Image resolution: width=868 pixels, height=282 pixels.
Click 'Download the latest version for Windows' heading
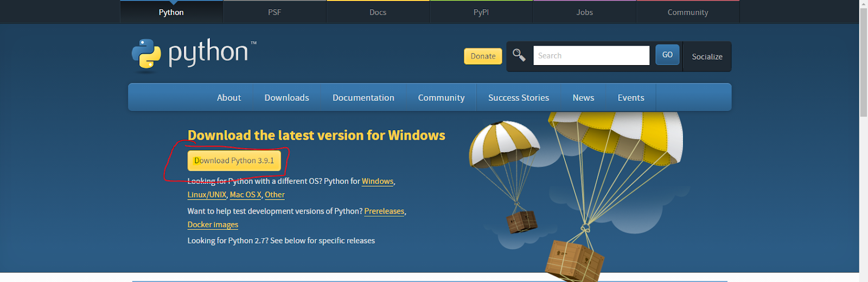tap(316, 135)
